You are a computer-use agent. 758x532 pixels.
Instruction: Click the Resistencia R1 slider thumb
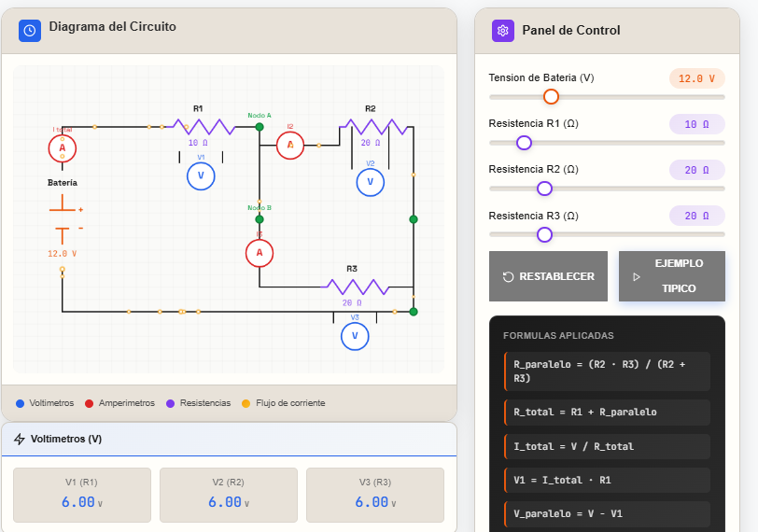[x=524, y=143]
